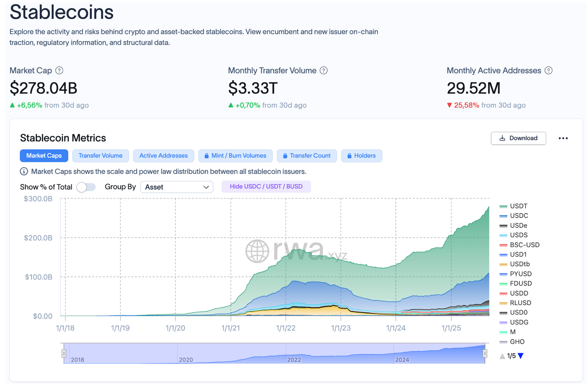Image resolution: width=588 pixels, height=386 pixels.
Task: Switch to the Active Addresses tab
Action: [x=163, y=156]
